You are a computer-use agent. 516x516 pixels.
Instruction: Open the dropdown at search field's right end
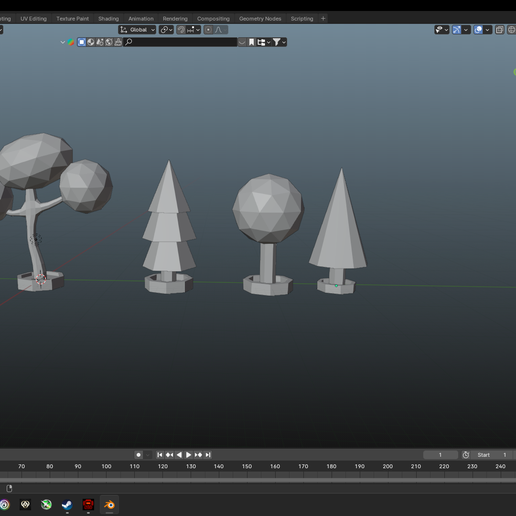coord(242,42)
